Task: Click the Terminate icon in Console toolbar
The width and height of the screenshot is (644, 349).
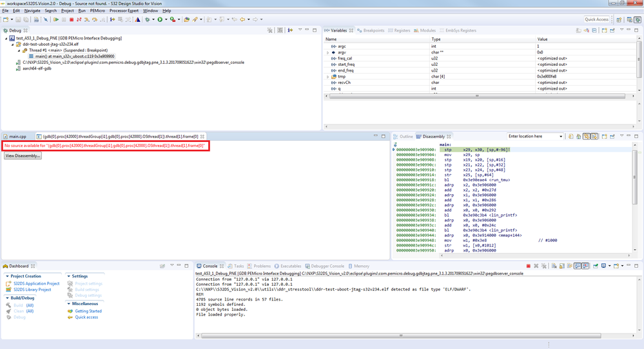Action: 528,266
